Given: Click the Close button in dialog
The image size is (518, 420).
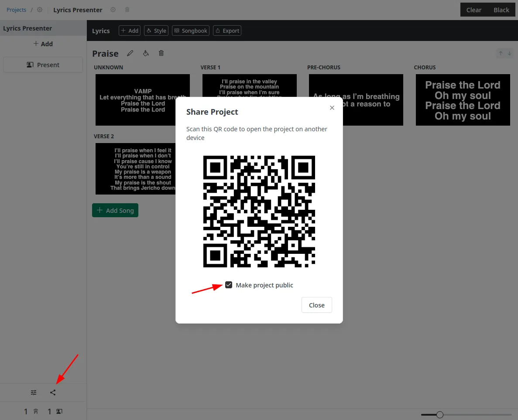Looking at the screenshot, I should coord(316,305).
